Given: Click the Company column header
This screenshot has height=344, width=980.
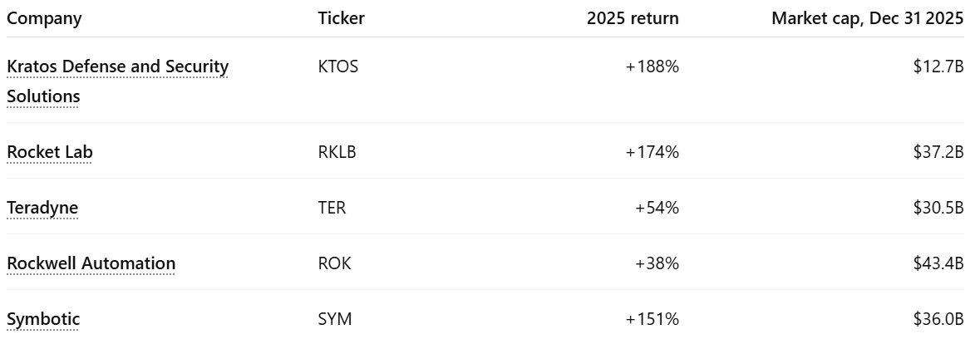Looking at the screenshot, I should point(44,18).
